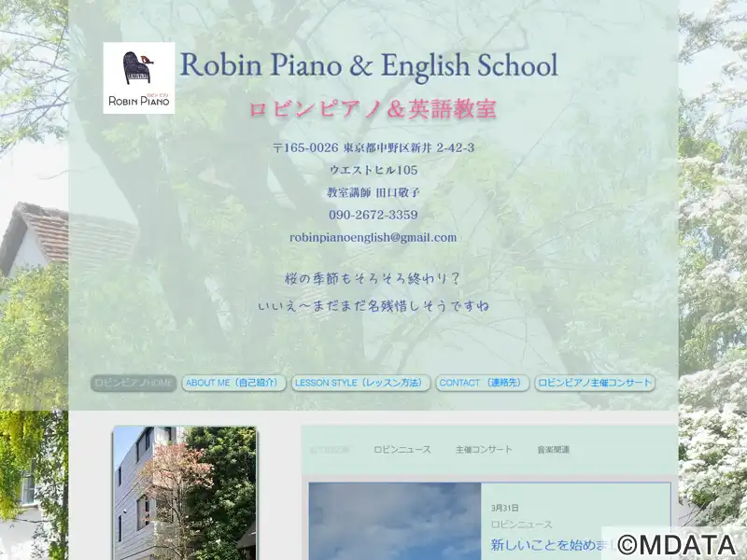Viewport: 747px width, 560px height.
Task: Select the first faded blog category tab
Action: tap(330, 450)
